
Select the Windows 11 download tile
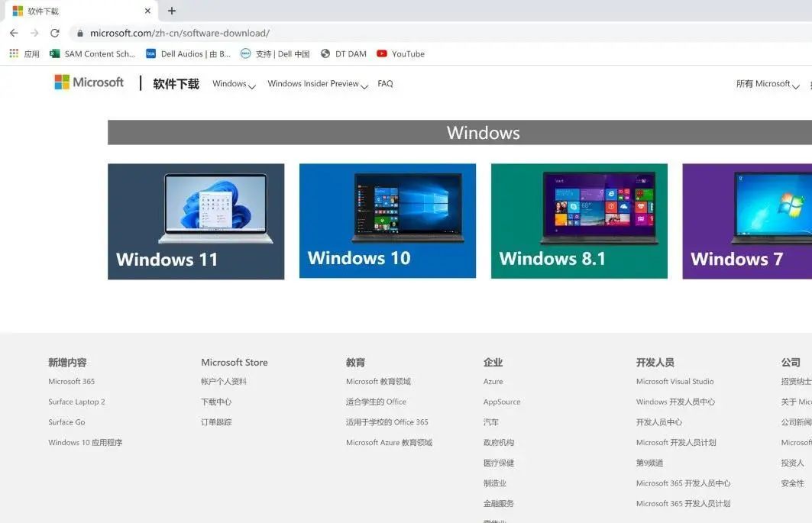[x=196, y=221]
